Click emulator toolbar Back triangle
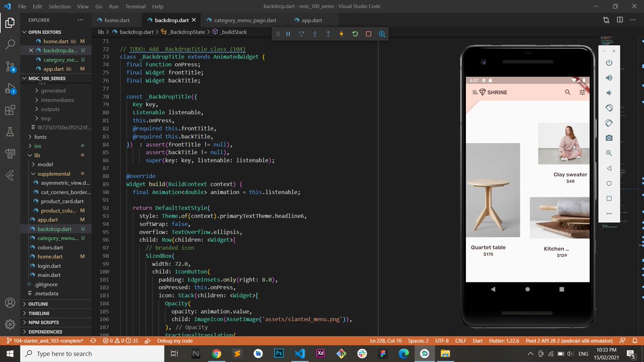The height and width of the screenshot is (362, 644). (x=609, y=168)
